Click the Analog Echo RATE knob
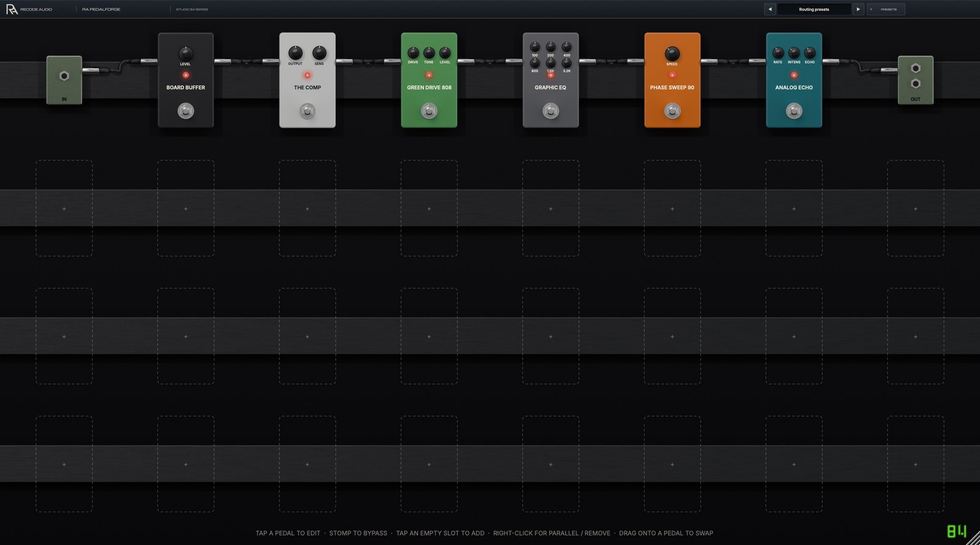Image resolution: width=980 pixels, height=545 pixels. [x=778, y=53]
